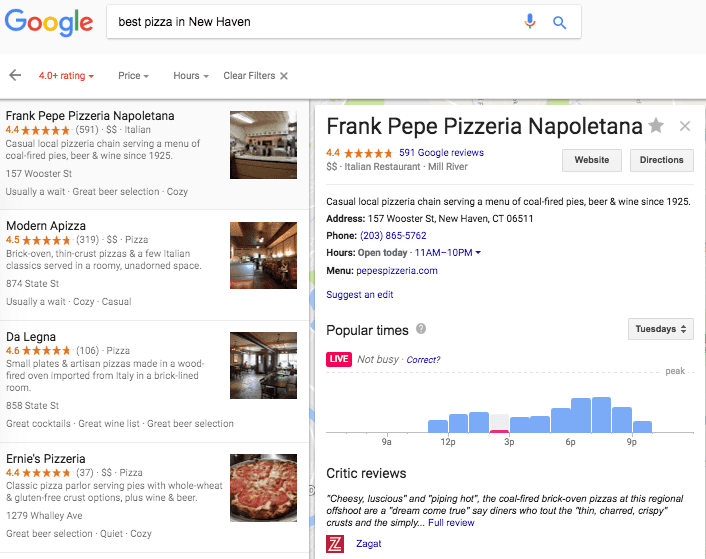
Task: Click the X next to Clear Filters
Action: (284, 76)
